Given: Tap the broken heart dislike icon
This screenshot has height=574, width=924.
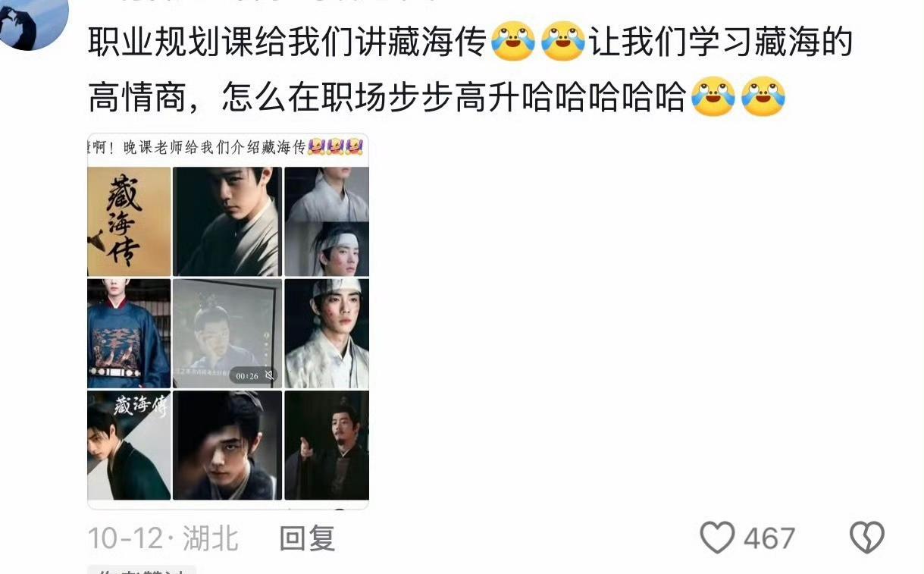Looking at the screenshot, I should pos(866,538).
